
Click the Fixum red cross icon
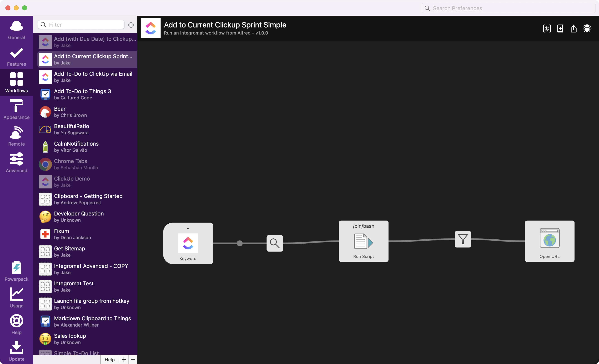tap(45, 234)
